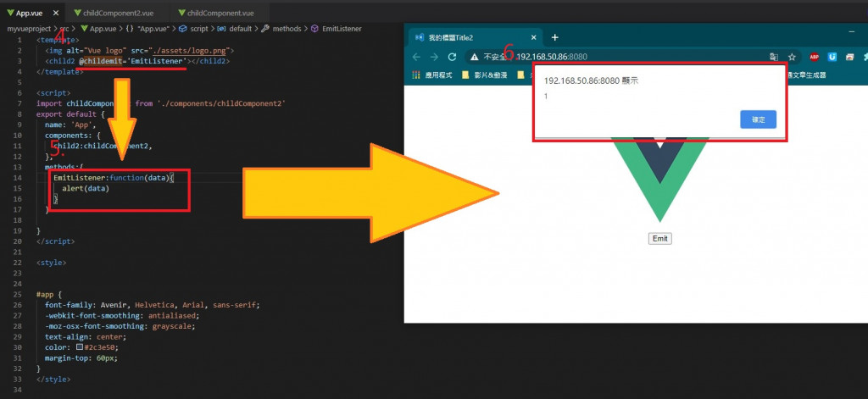Click the browser Back arrow
The width and height of the screenshot is (868, 399).
click(417, 57)
